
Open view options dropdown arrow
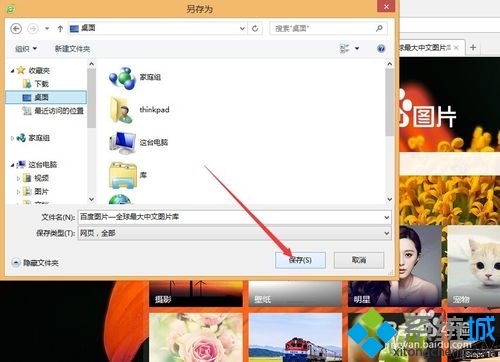pos(357,49)
